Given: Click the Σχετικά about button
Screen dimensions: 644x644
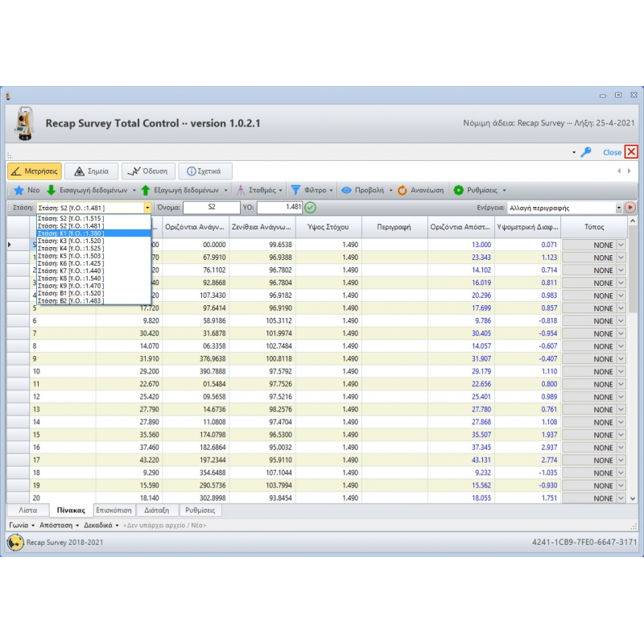Looking at the screenshot, I should tap(204, 171).
